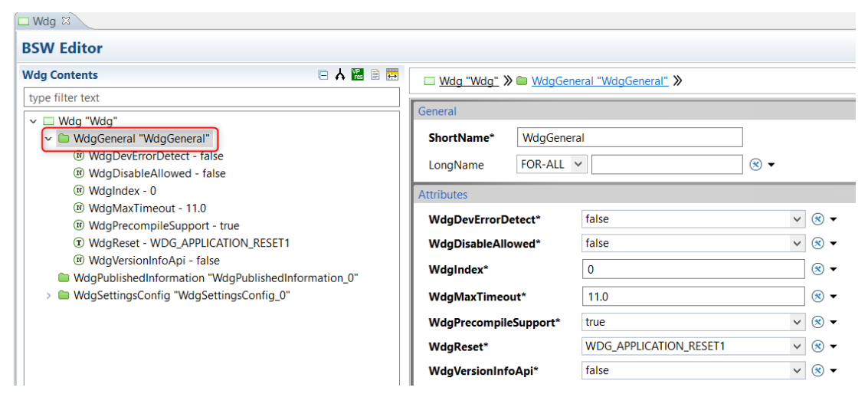
Task: Focus the type filter text field
Action: point(211,97)
